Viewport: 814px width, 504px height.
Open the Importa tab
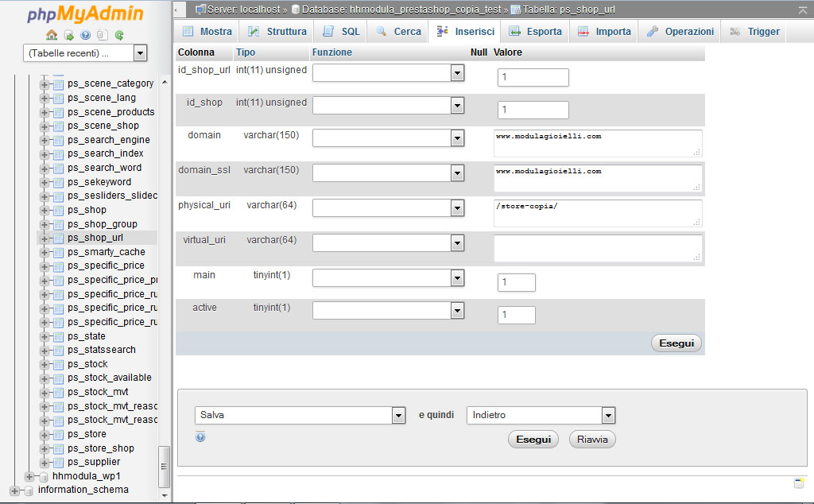[604, 31]
